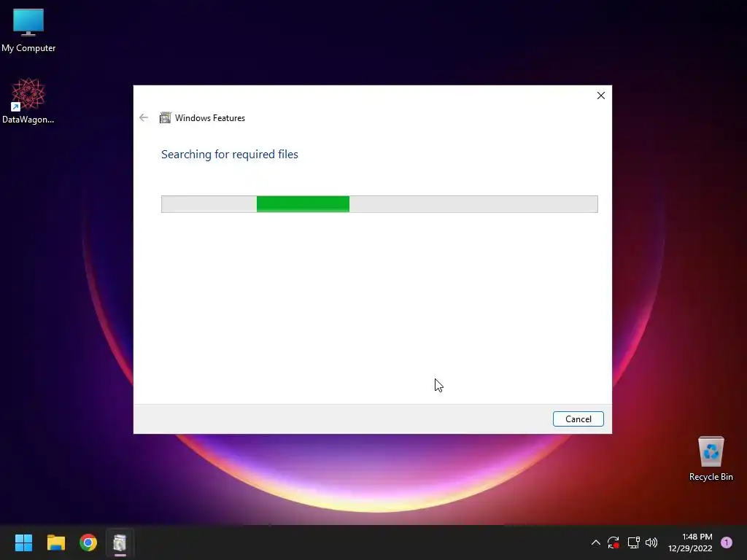This screenshot has height=560, width=747.
Task: Show hidden system tray icons
Action: click(x=595, y=542)
